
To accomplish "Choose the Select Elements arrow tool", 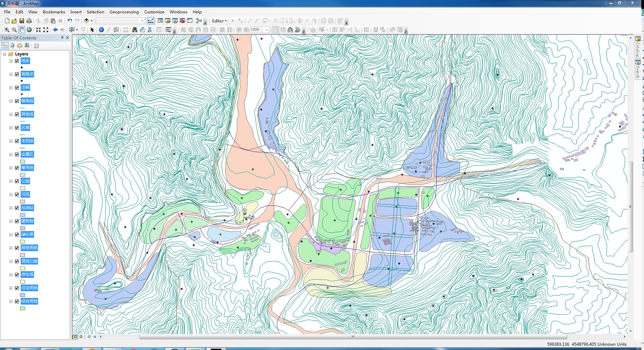I will [x=93, y=30].
